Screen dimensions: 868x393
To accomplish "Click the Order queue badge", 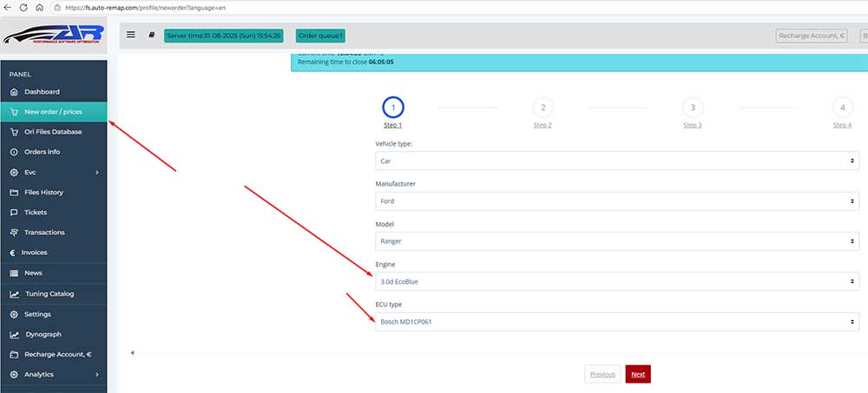I will pos(320,36).
